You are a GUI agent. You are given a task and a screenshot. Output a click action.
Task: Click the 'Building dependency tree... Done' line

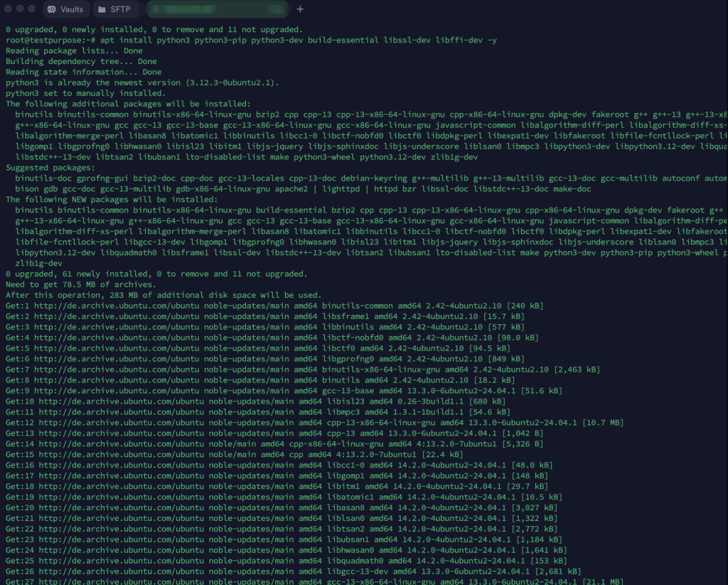81,62
